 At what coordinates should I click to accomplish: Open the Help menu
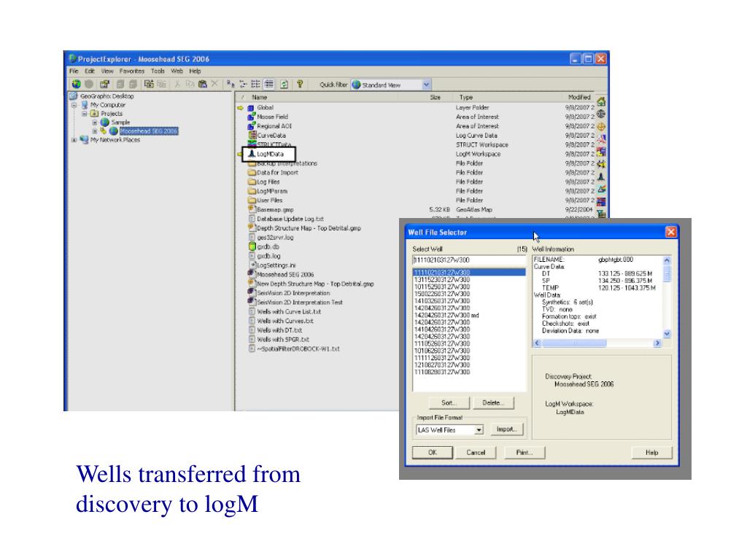[195, 71]
